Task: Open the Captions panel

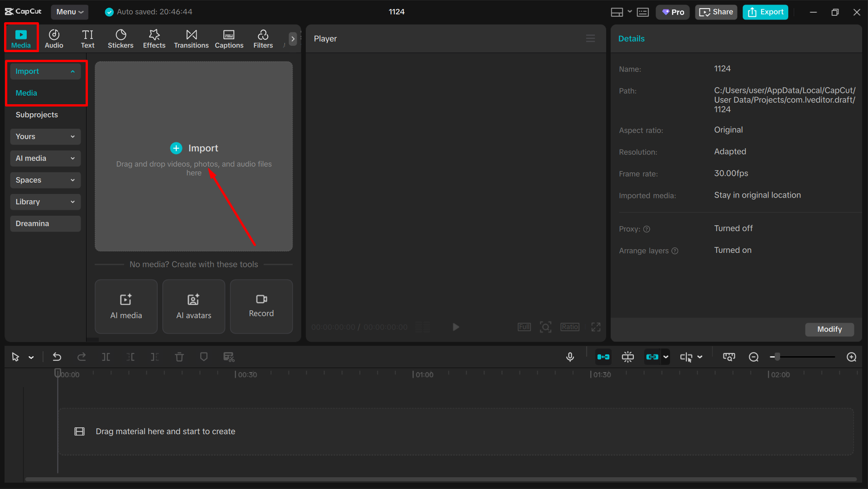Action: tap(229, 38)
